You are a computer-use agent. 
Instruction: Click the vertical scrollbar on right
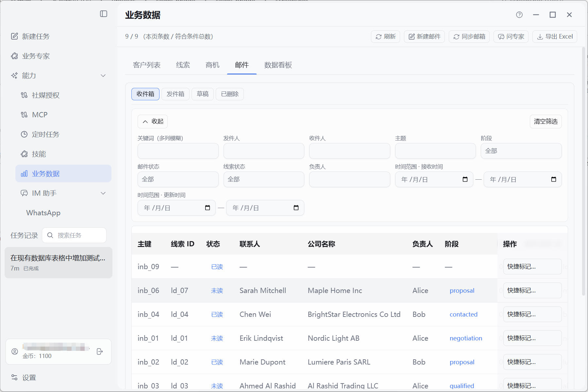583,171
